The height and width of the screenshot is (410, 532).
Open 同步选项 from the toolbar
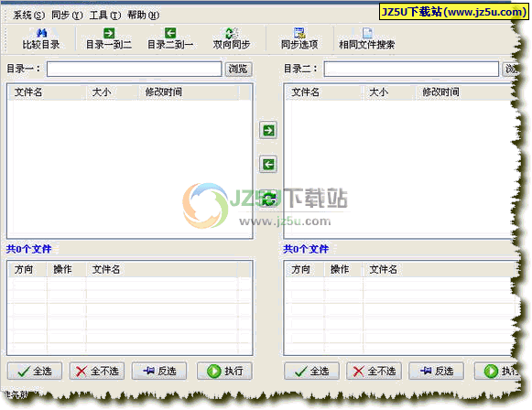pyautogui.click(x=299, y=39)
